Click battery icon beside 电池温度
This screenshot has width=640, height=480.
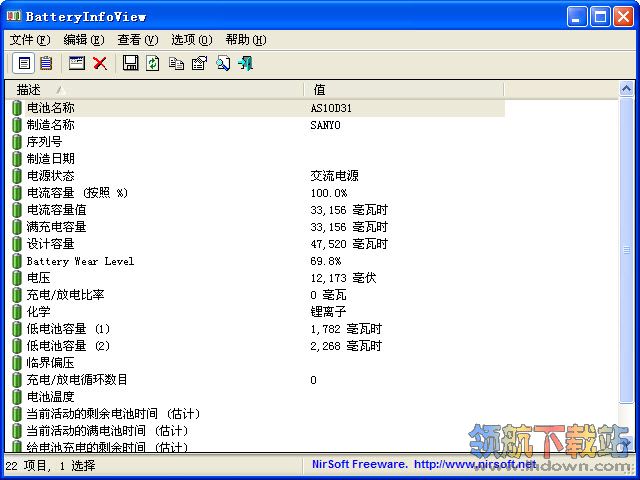[17, 397]
